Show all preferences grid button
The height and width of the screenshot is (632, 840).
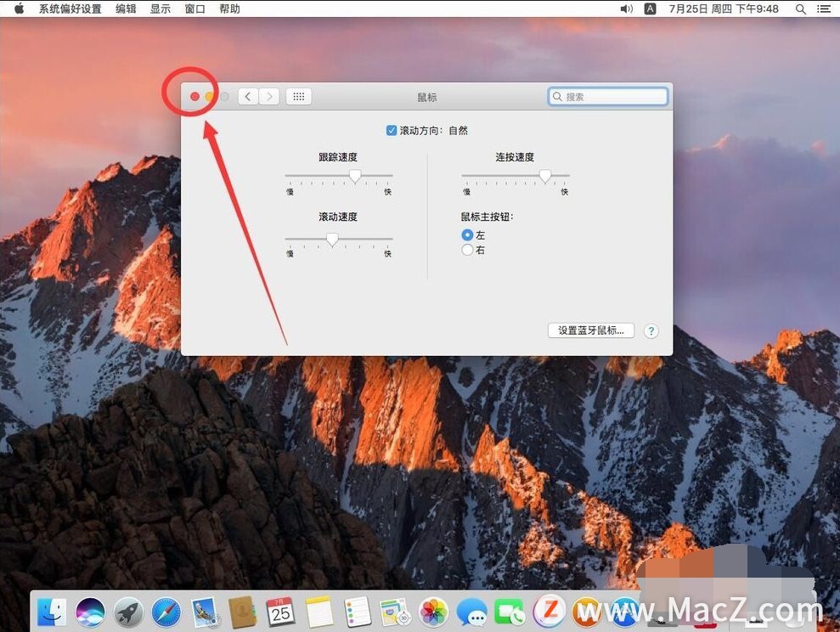coord(299,96)
